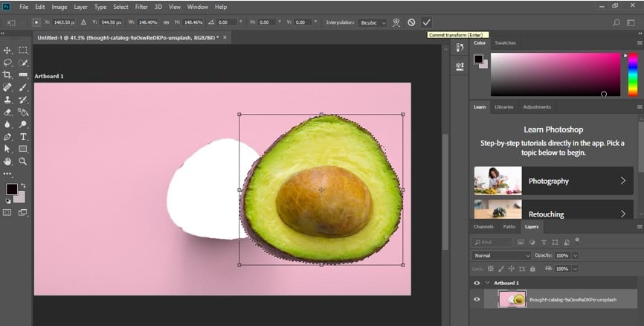Open the File menu
644x326 pixels.
(x=24, y=7)
